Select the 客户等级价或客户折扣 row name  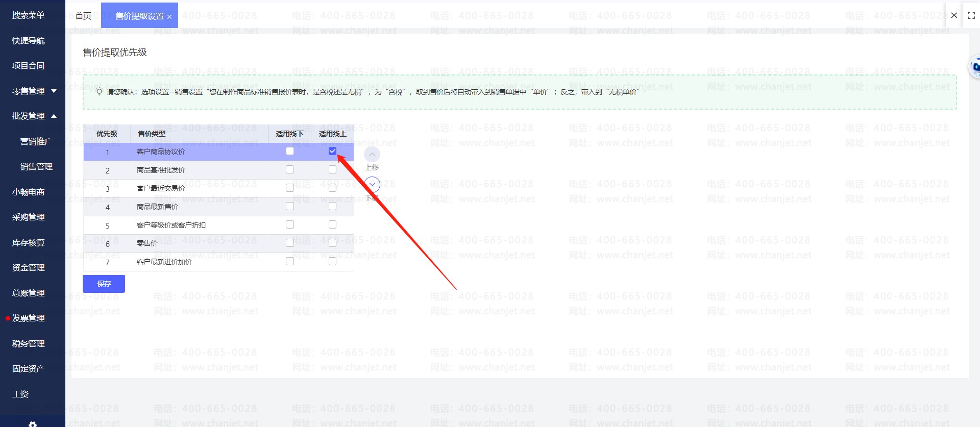click(171, 225)
